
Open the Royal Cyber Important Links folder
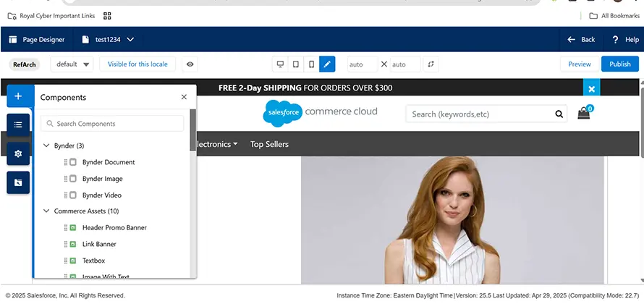(x=51, y=16)
